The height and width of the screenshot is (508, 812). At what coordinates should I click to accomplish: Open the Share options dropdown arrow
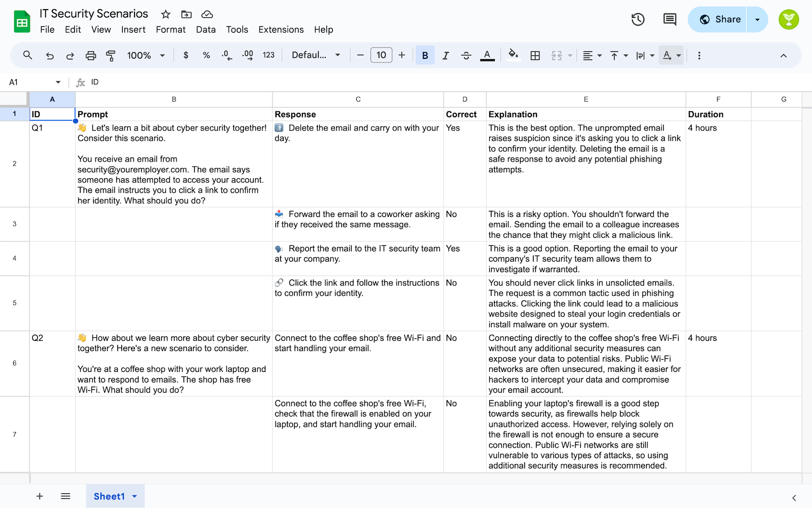pyautogui.click(x=757, y=19)
